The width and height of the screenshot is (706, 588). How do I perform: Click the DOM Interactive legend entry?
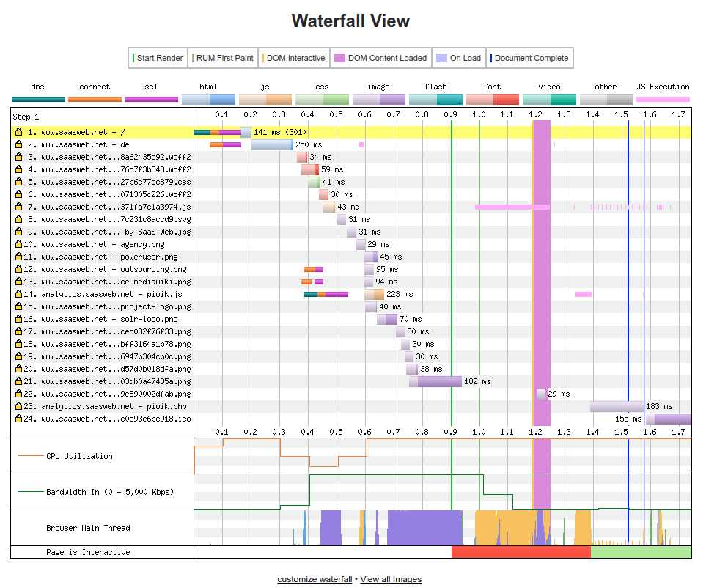294,58
